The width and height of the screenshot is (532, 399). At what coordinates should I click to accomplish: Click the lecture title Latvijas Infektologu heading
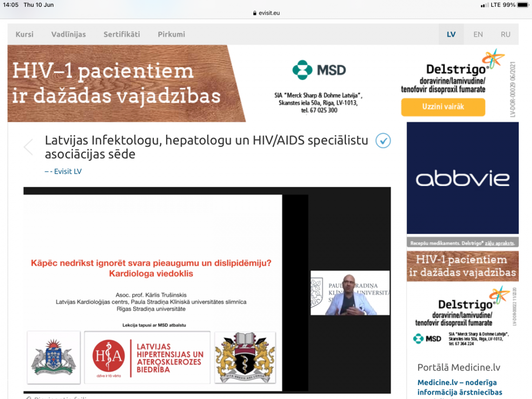point(207,147)
